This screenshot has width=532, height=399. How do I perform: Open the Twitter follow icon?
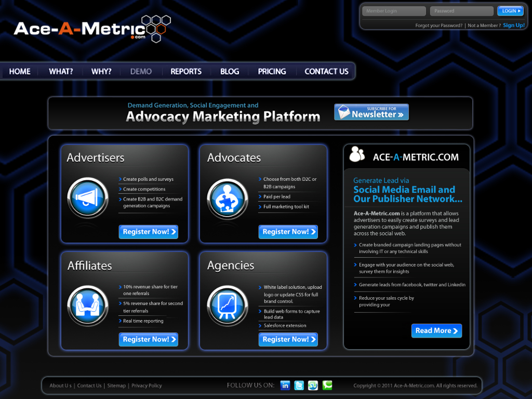(299, 385)
